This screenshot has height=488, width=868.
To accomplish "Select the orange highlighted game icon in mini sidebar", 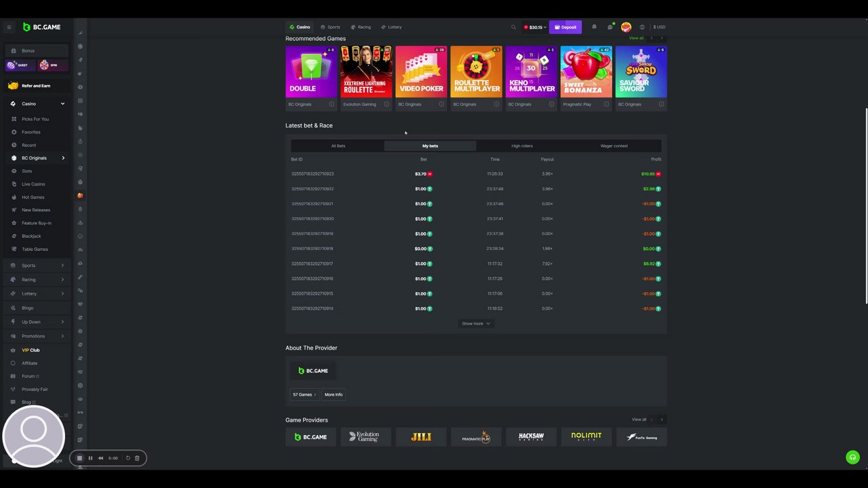I will coord(80,195).
